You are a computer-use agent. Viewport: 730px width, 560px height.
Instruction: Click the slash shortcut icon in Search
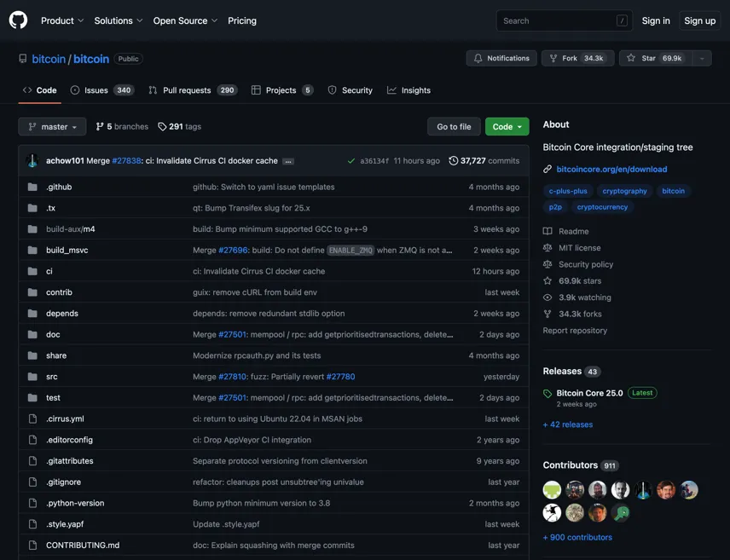(622, 20)
